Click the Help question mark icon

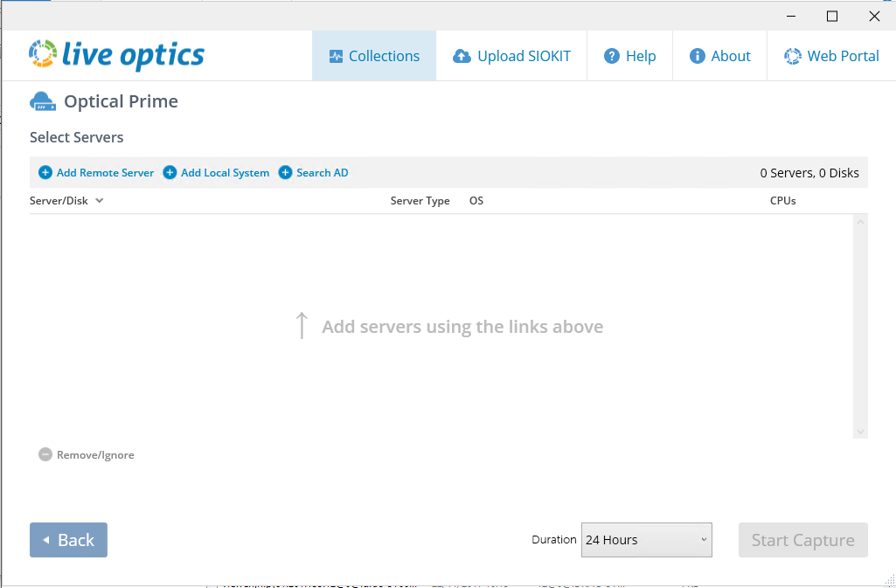pos(611,56)
